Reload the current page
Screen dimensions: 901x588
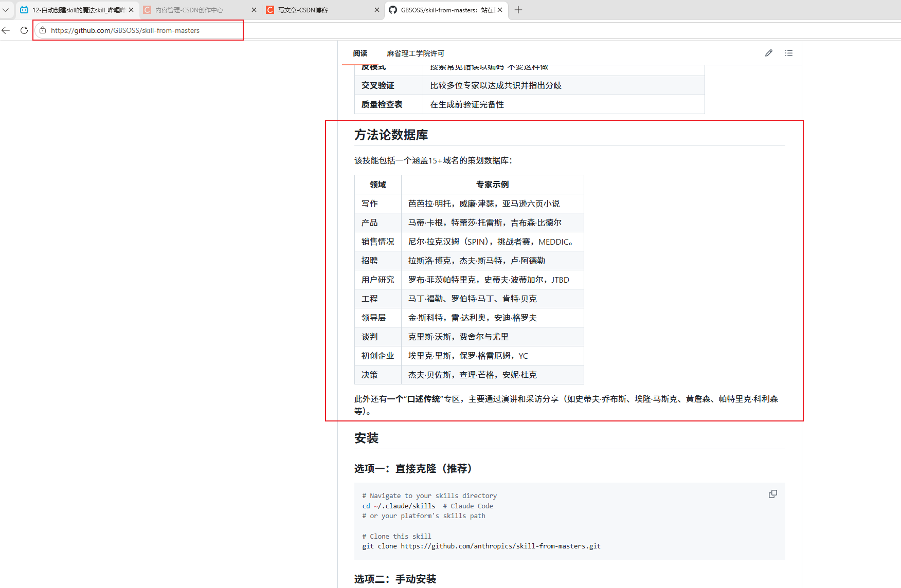point(24,30)
